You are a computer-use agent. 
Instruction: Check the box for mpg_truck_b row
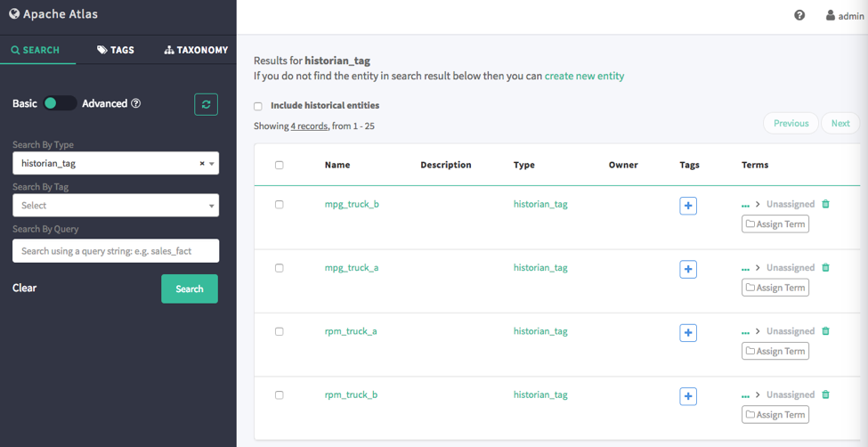pos(279,205)
